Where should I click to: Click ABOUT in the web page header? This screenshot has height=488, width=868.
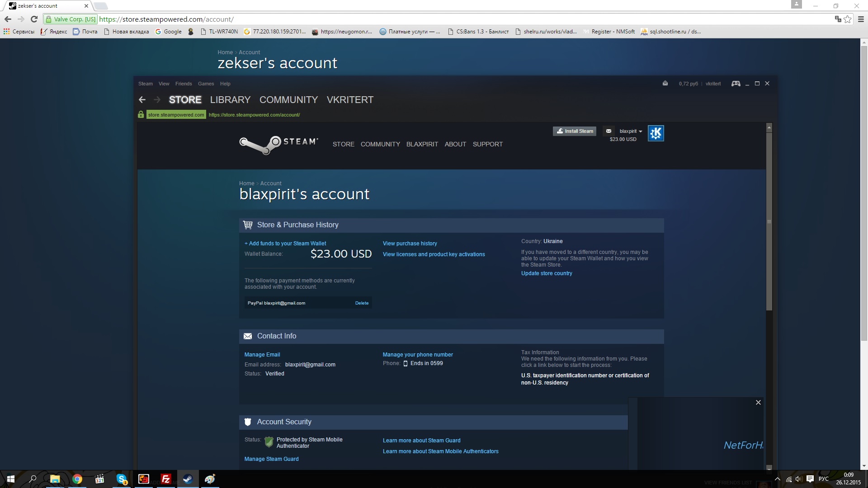coord(455,144)
